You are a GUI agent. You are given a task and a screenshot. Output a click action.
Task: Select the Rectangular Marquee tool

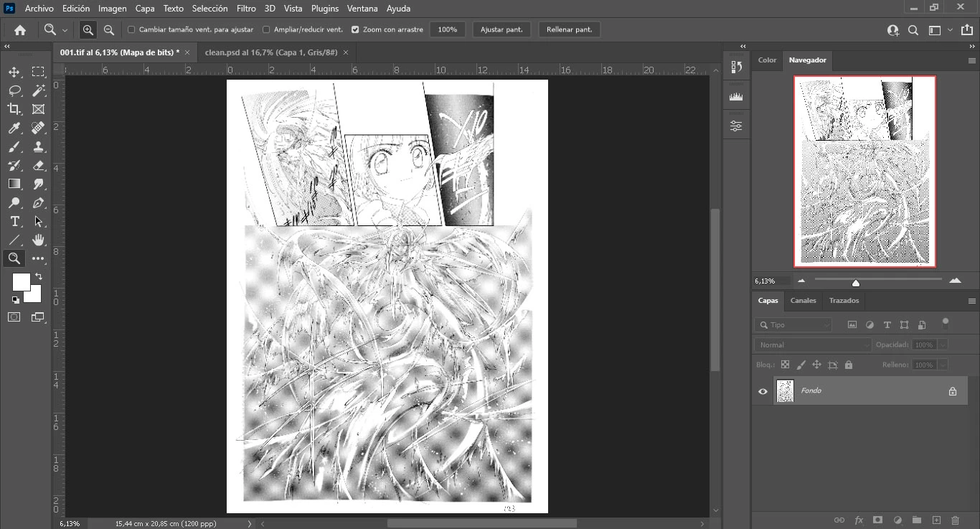(x=38, y=72)
